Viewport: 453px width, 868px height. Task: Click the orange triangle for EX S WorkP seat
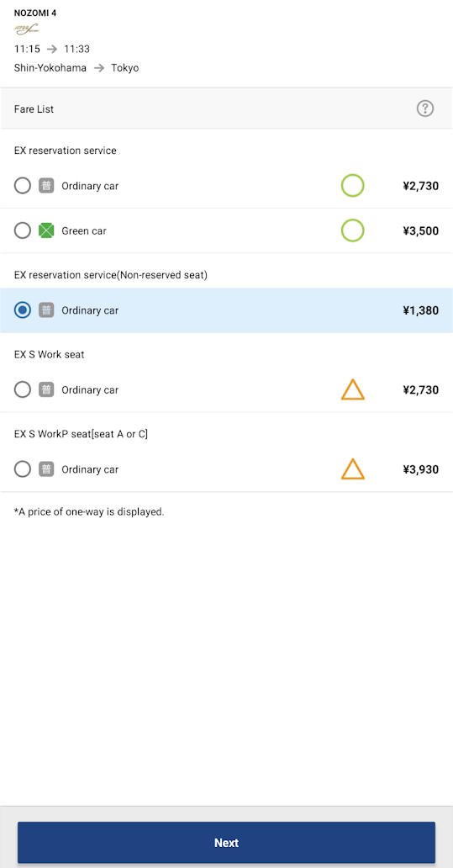pyautogui.click(x=353, y=468)
